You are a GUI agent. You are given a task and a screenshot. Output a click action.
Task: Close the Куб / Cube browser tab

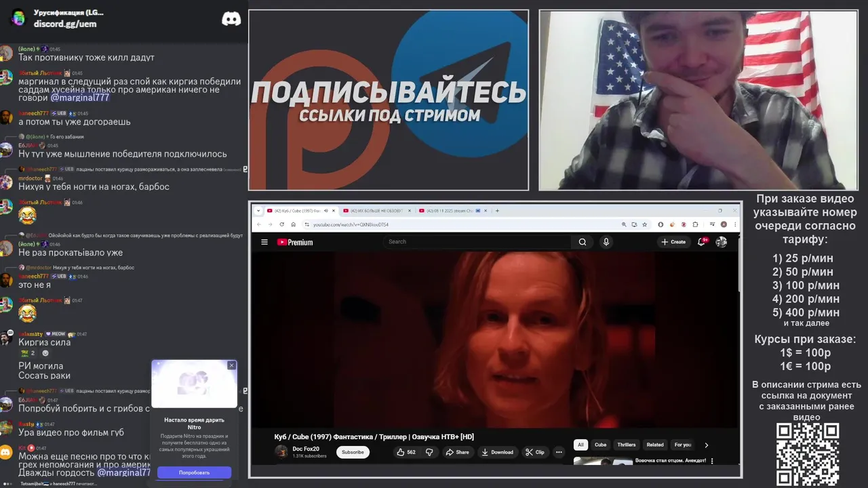[335, 211]
